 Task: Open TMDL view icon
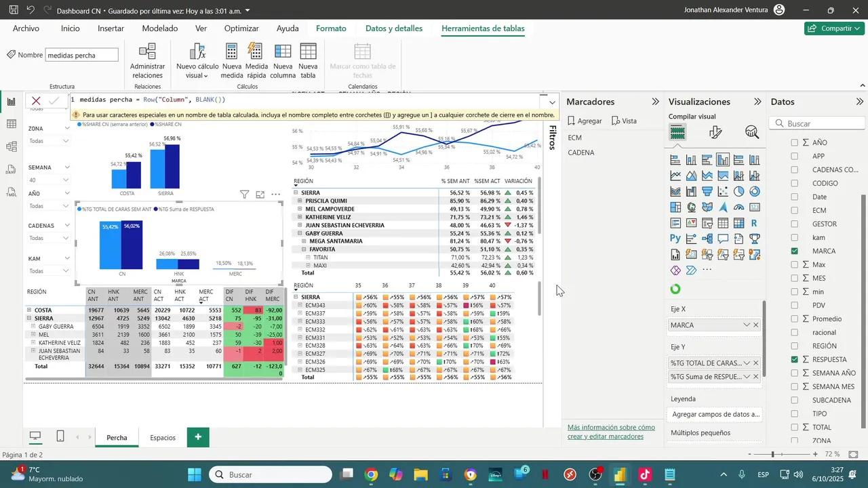pos(11,192)
